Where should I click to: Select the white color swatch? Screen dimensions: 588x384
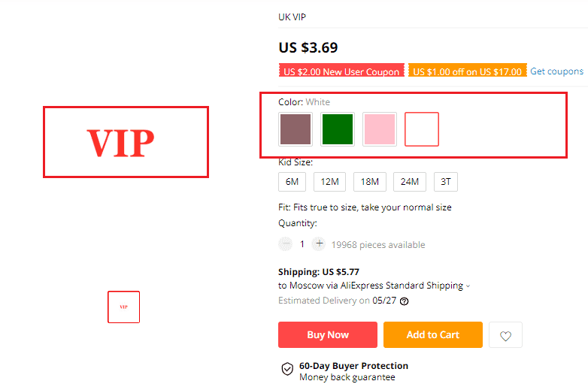[x=421, y=129]
